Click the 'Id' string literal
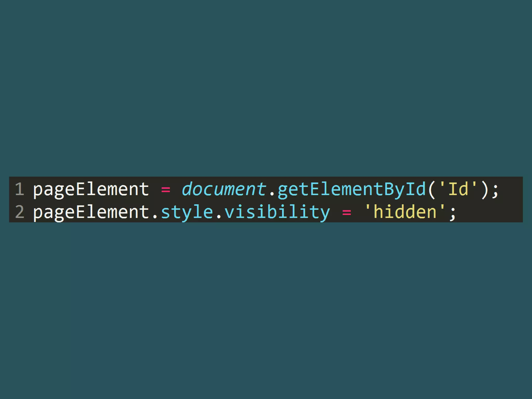The height and width of the screenshot is (399, 532). 458,189
